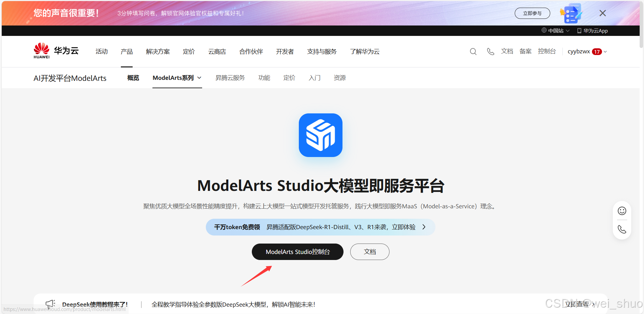Open 文档 link in top navigation
Viewport: 644px width, 314px height.
pos(507,51)
